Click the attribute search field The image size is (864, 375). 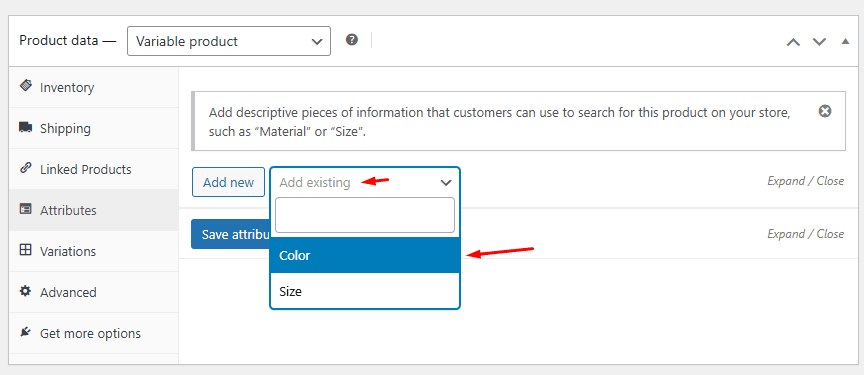[x=365, y=215]
